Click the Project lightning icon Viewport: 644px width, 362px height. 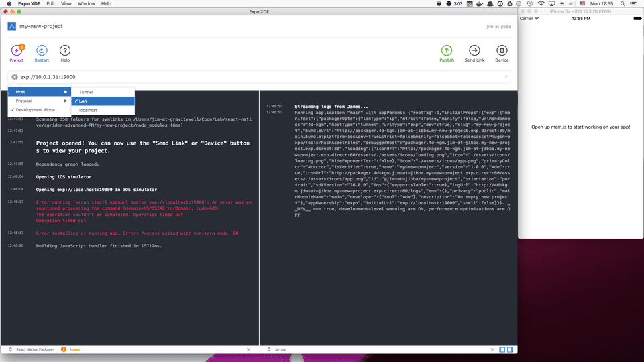17,51
